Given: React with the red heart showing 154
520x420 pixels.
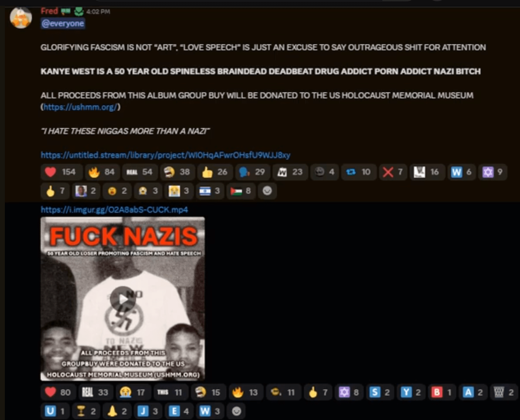Looking at the screenshot, I should 61,172.
